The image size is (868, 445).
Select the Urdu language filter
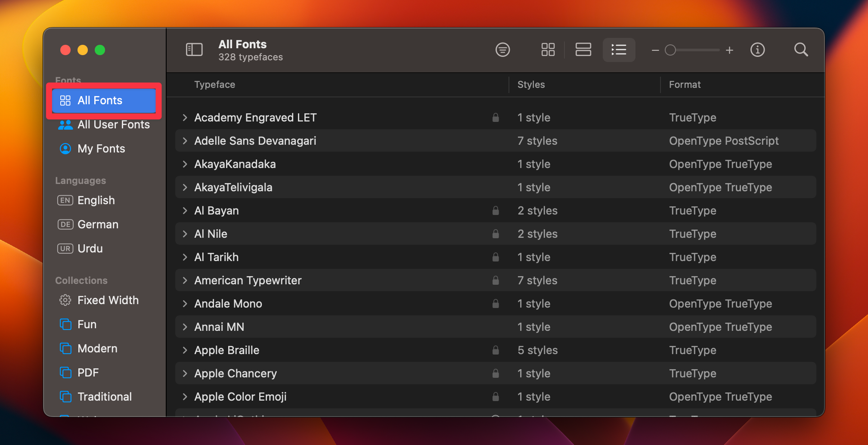tap(88, 249)
